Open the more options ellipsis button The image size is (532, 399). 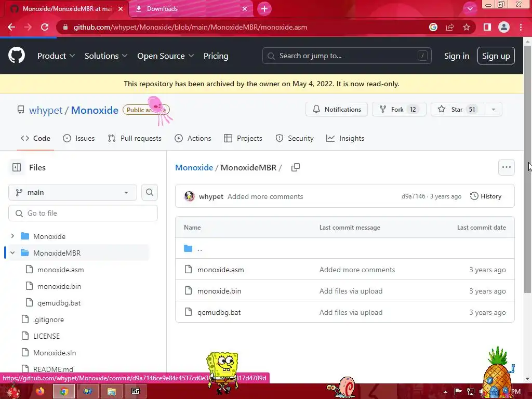pyautogui.click(x=506, y=167)
